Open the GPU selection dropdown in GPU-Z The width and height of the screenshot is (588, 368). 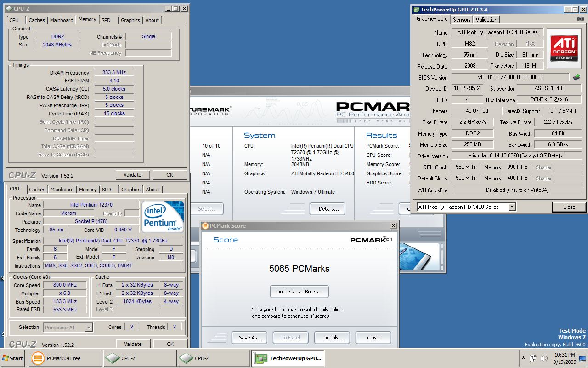click(x=512, y=207)
